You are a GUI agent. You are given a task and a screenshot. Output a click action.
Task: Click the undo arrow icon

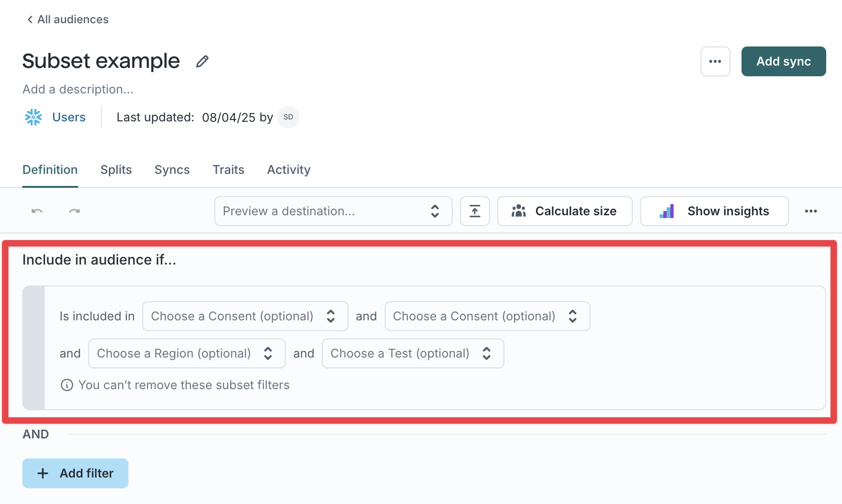[37, 211]
